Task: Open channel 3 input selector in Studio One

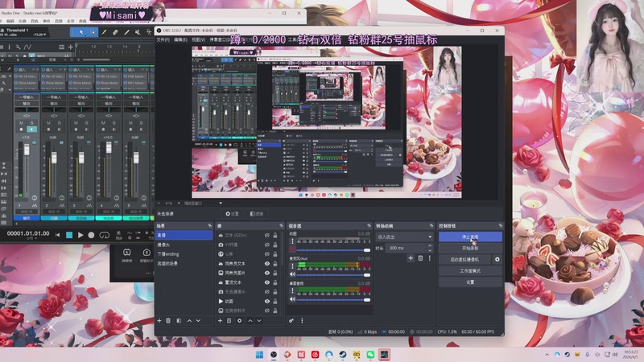Action: pyautogui.click(x=81, y=97)
